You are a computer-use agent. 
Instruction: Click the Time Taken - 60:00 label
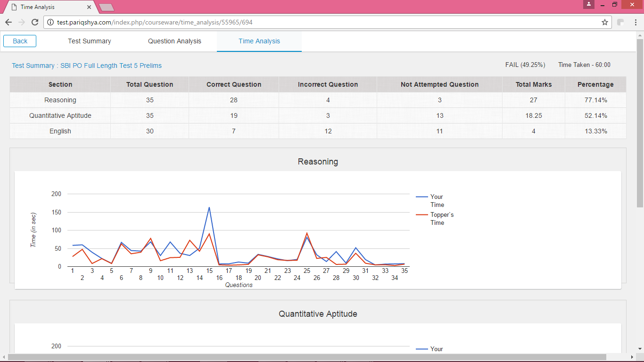click(x=584, y=65)
